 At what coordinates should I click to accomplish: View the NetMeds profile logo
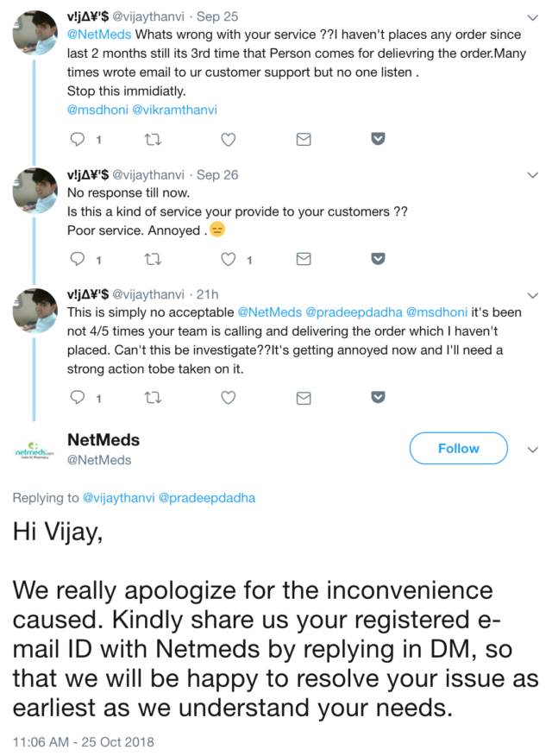[35, 450]
